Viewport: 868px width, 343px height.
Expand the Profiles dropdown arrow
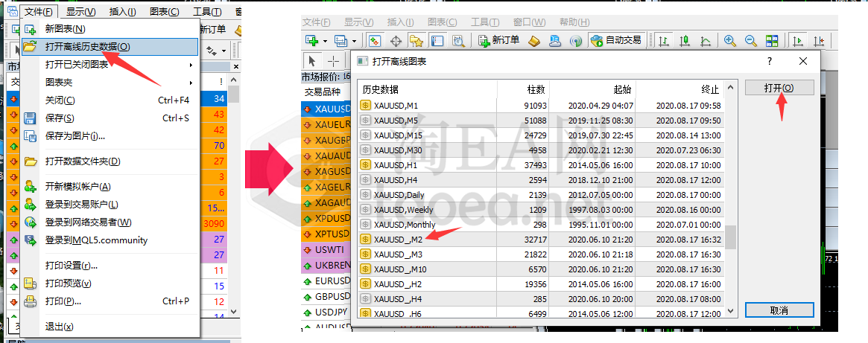tap(355, 41)
